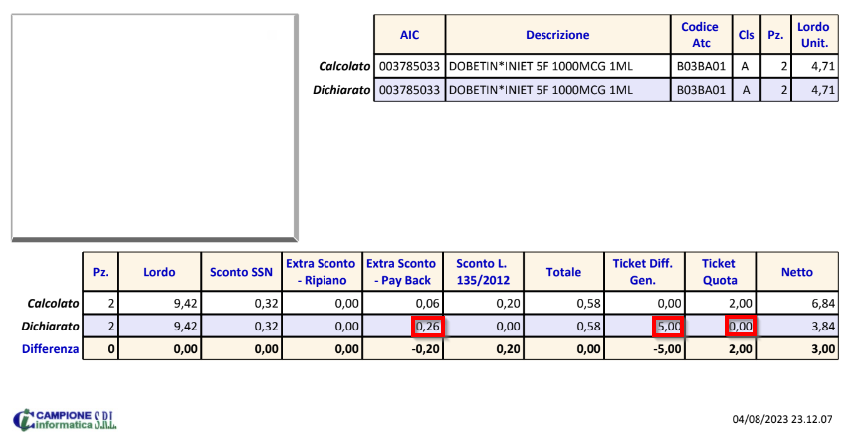Click the Codice Atc column header
Image resolution: width=868 pixels, height=440 pixels.
click(700, 35)
